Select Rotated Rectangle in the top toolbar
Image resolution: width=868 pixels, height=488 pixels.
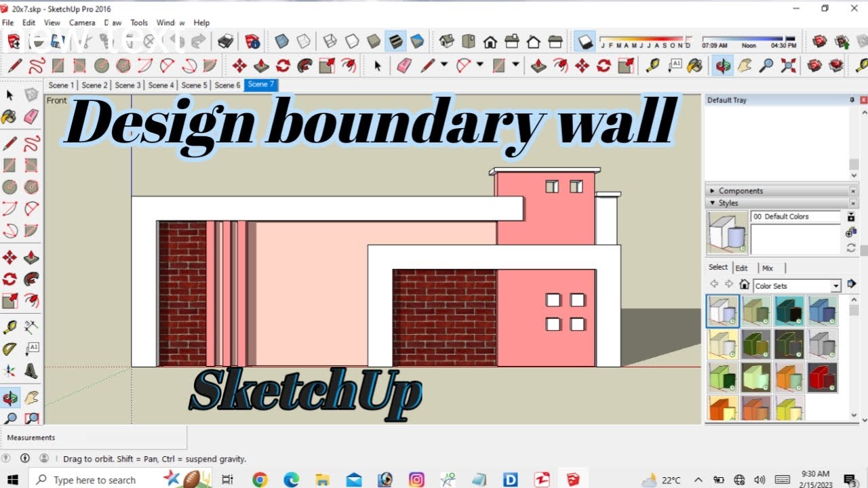(80, 66)
